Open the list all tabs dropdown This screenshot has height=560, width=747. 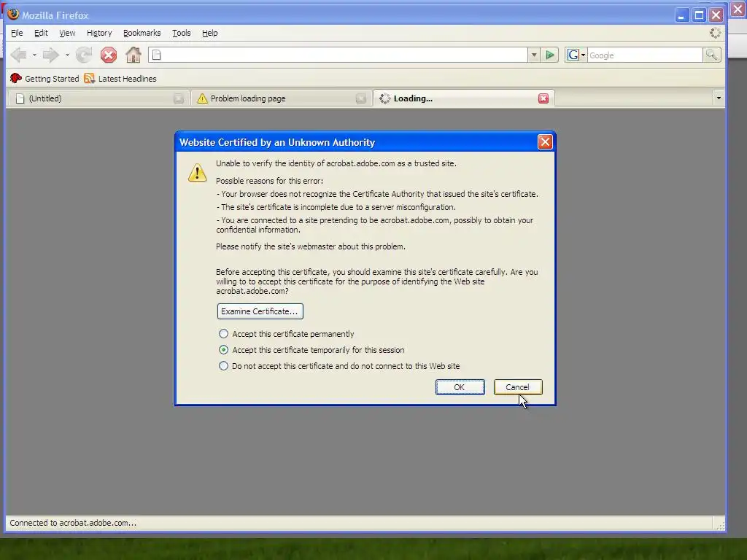[719, 98]
